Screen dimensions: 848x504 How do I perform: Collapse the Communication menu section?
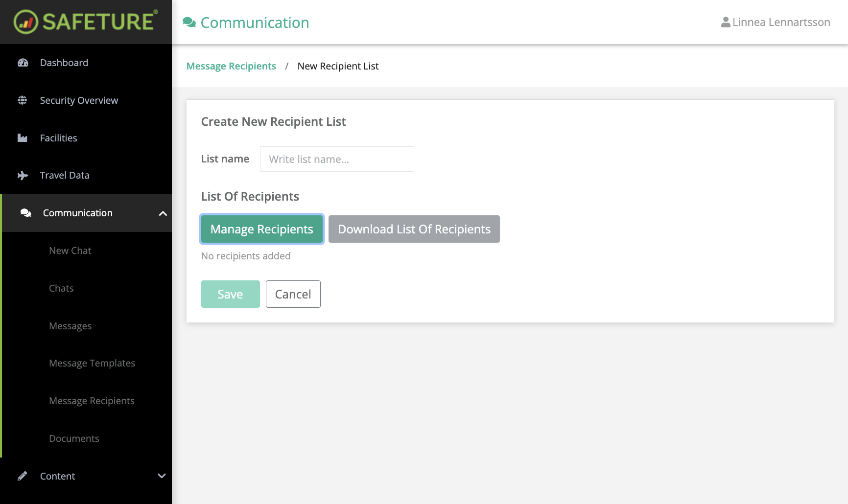(163, 213)
